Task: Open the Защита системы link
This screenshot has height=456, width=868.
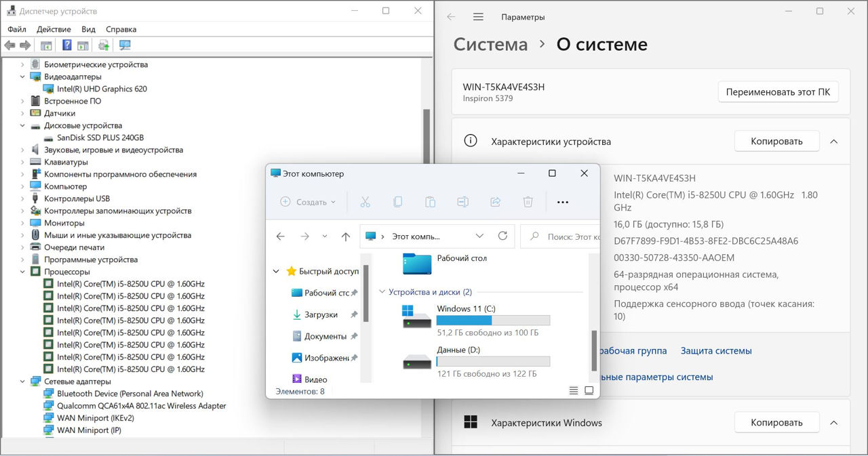Action: [716, 351]
